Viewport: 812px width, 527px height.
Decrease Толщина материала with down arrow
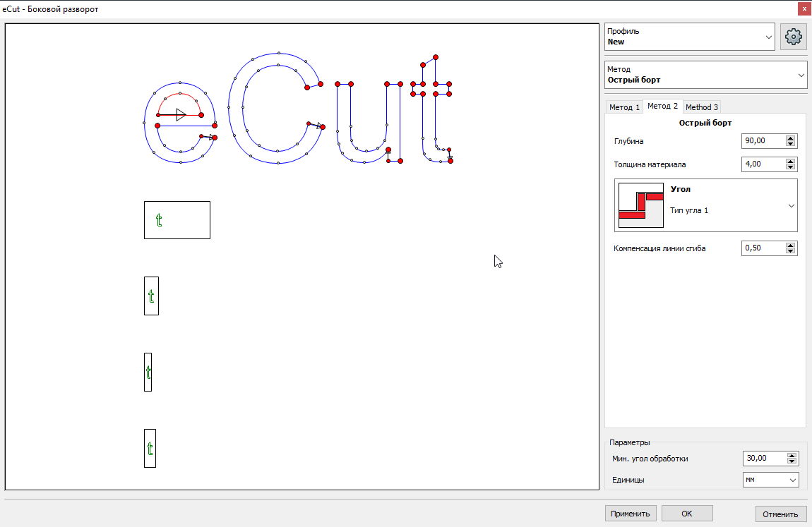pos(790,167)
